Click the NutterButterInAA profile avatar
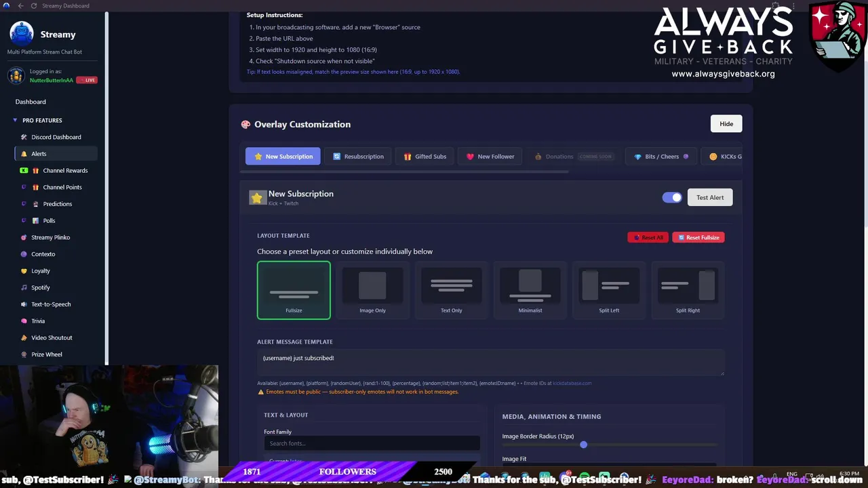Image resolution: width=868 pixels, height=488 pixels. (16, 76)
